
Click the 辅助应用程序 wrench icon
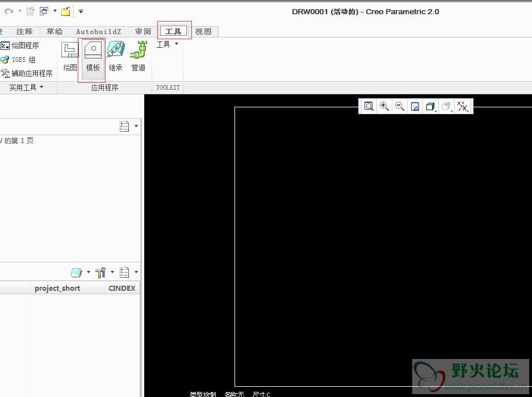tap(5, 73)
